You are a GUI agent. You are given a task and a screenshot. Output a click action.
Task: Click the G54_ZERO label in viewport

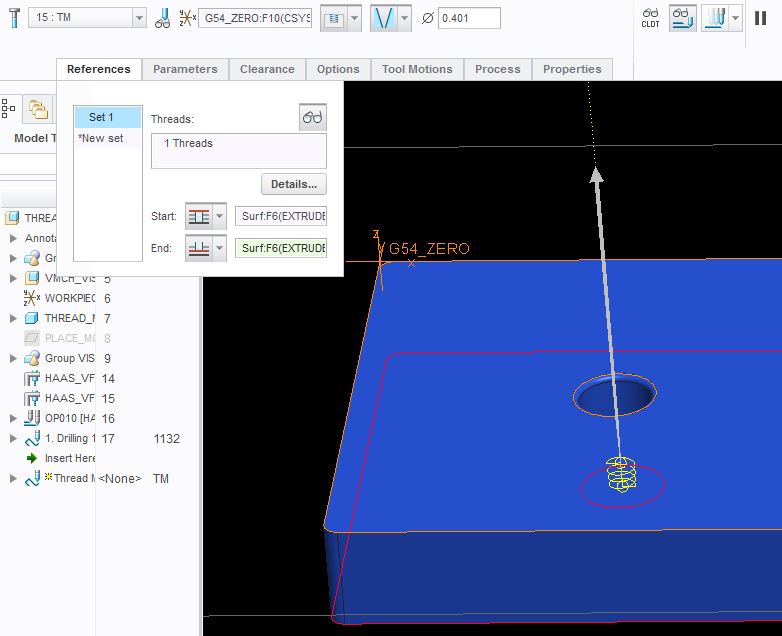tap(429, 248)
